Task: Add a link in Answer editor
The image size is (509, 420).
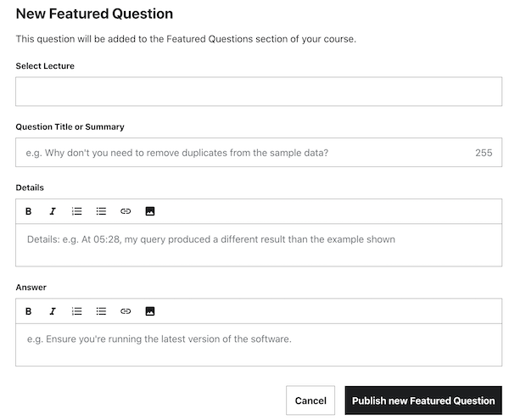Action: 126,311
